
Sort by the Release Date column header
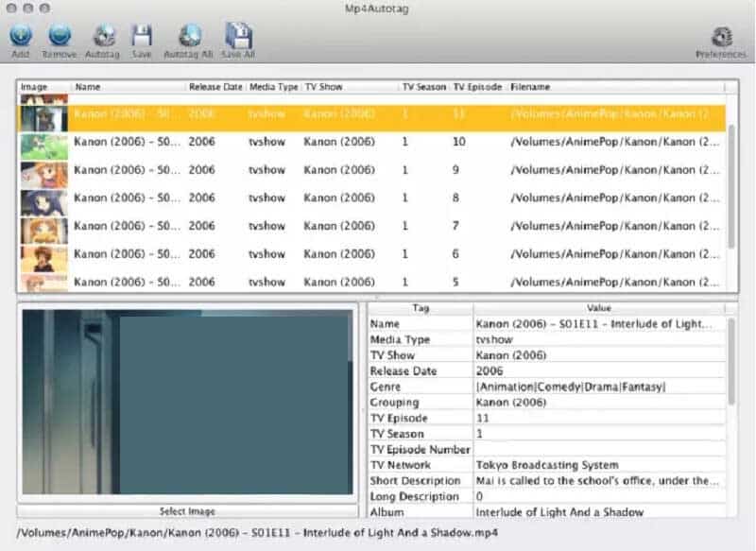pos(216,87)
